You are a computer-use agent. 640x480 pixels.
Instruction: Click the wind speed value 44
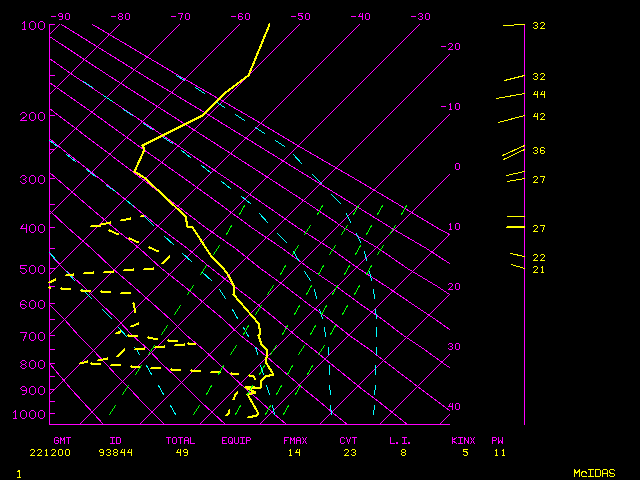point(539,95)
